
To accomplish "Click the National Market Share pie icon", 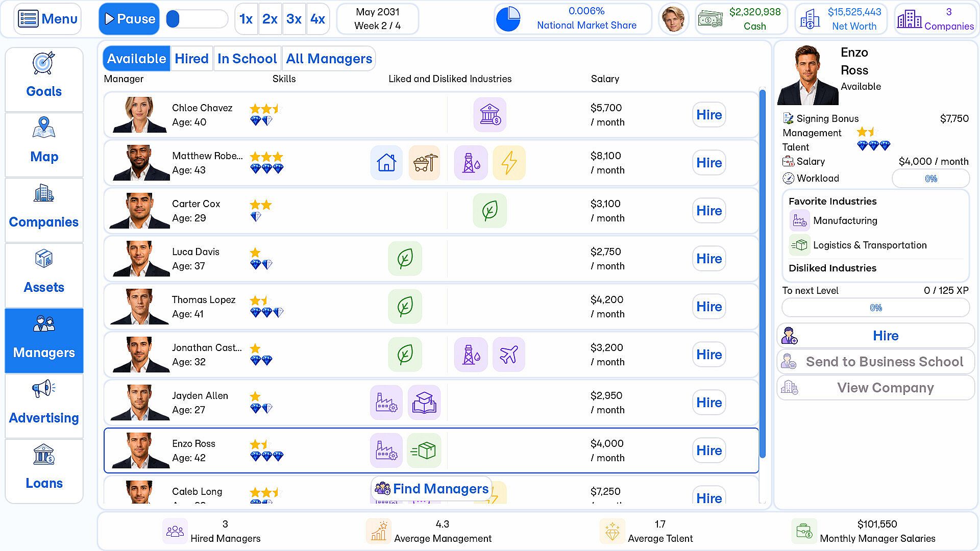I will tap(508, 19).
